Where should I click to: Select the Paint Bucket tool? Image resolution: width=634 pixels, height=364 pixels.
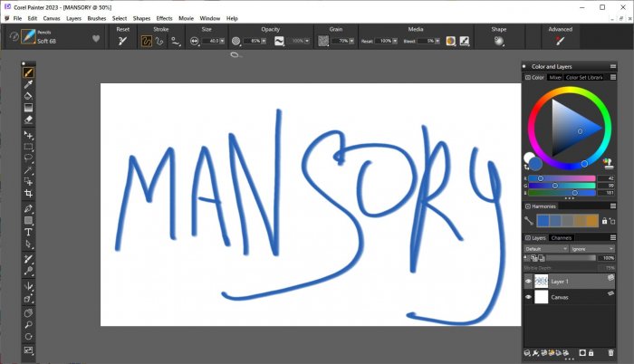(28, 96)
